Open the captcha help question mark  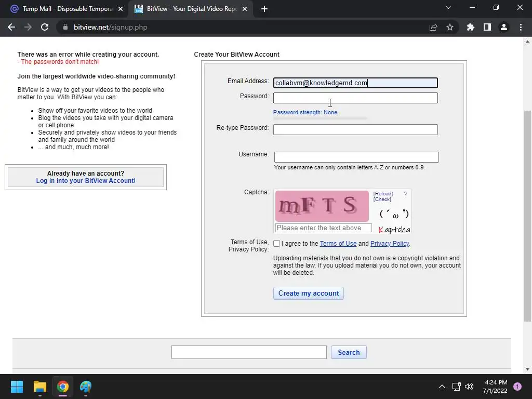[405, 194]
